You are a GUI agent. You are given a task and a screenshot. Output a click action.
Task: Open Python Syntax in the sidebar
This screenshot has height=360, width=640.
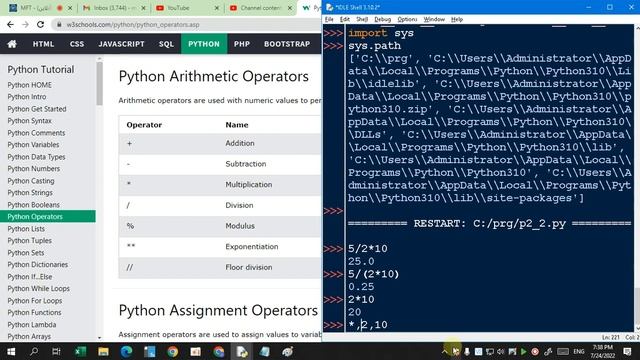coord(29,121)
